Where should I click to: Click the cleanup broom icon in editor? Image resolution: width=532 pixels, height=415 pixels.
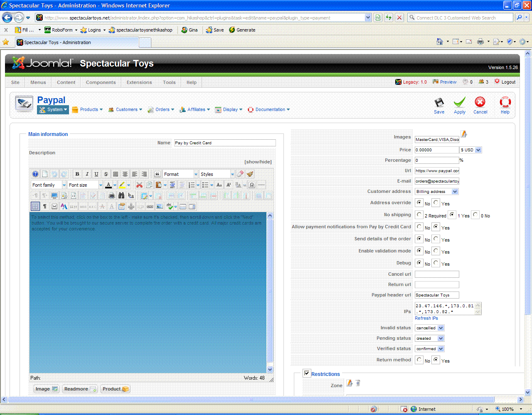250,174
